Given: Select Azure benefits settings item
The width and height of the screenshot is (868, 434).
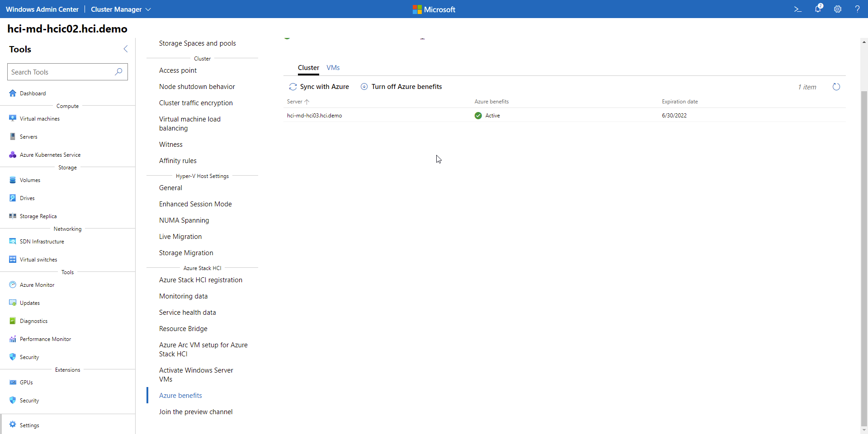Looking at the screenshot, I should 180,396.
